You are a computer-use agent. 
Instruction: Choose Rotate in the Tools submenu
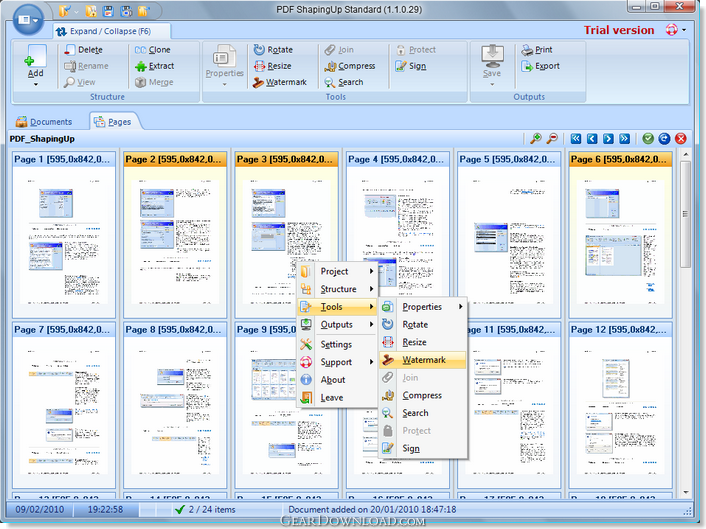click(x=423, y=325)
